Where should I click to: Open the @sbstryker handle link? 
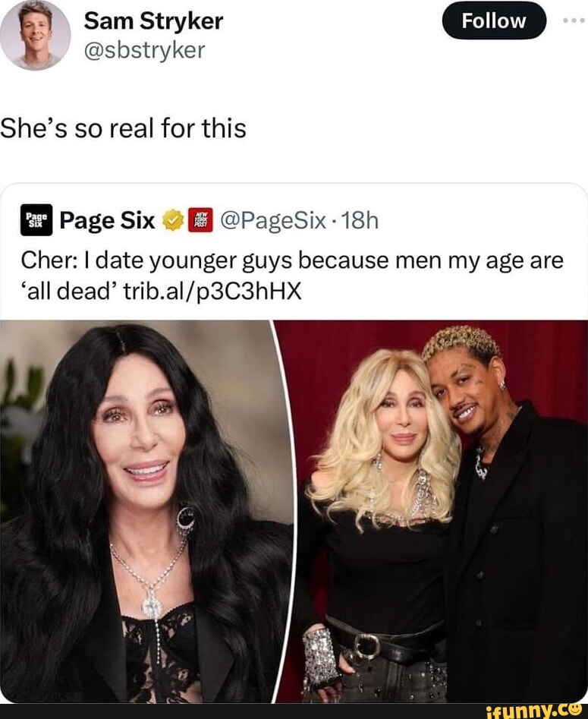(144, 50)
